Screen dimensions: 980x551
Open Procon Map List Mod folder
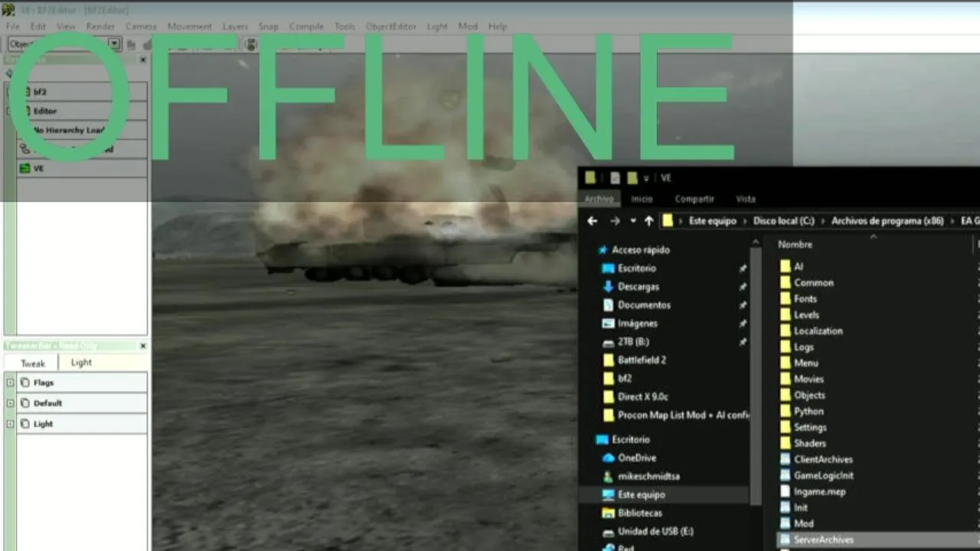pyautogui.click(x=684, y=416)
